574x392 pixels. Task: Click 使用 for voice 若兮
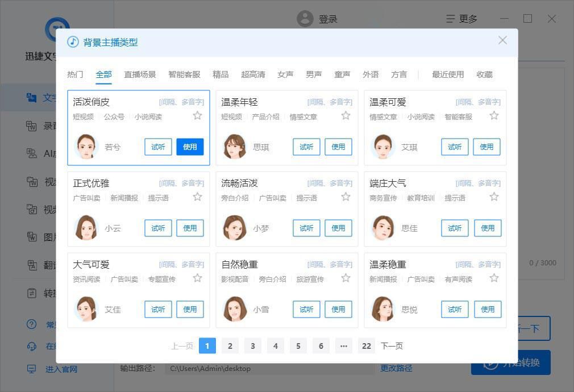click(190, 147)
